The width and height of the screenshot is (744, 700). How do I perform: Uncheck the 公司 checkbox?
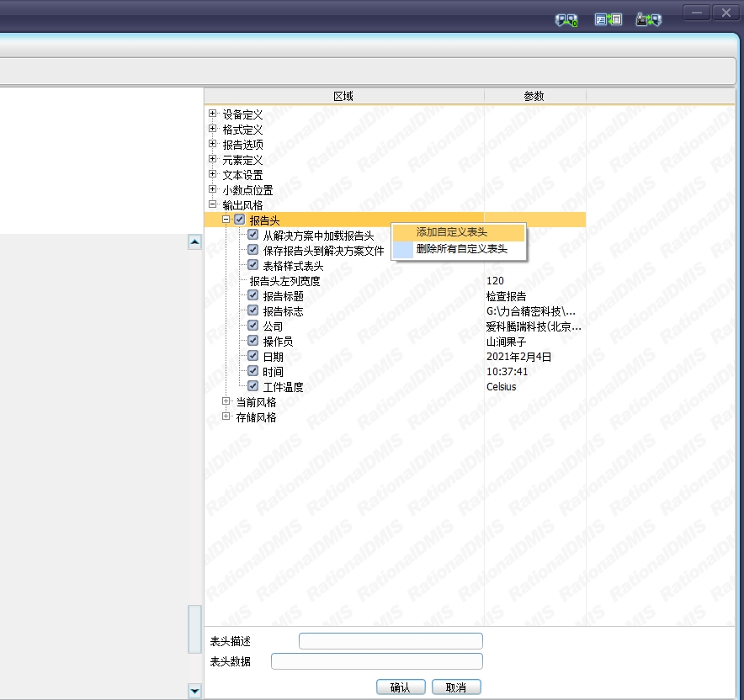click(x=252, y=326)
